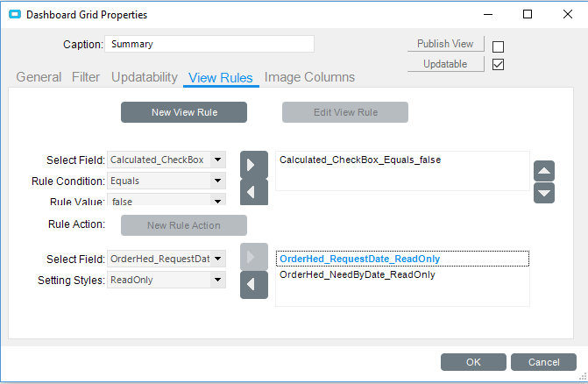Open the Setting Styles dropdown
Viewport: 588px width, 384px height.
(217, 281)
